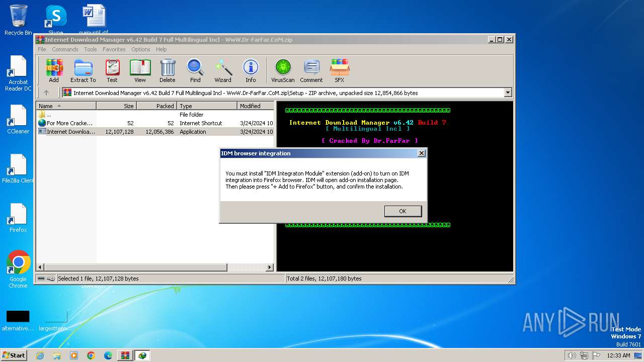Click the Start button
The image size is (644, 362).
(14, 355)
